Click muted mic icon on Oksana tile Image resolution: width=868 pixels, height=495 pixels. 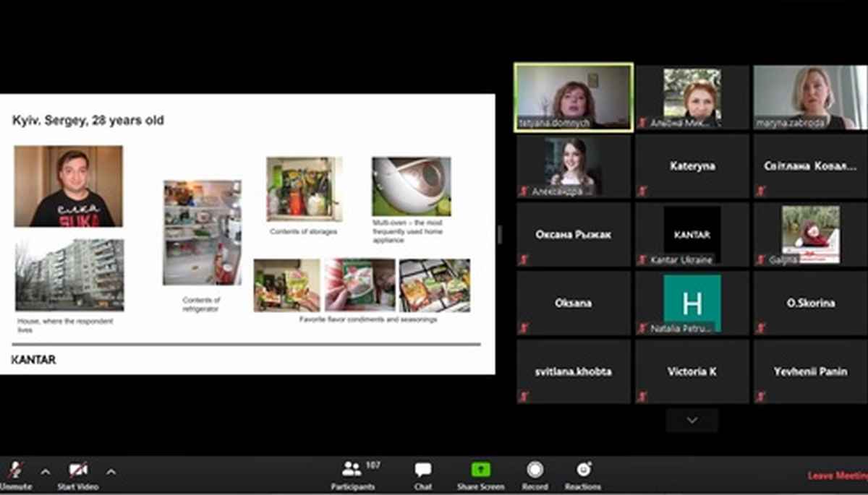click(x=524, y=328)
